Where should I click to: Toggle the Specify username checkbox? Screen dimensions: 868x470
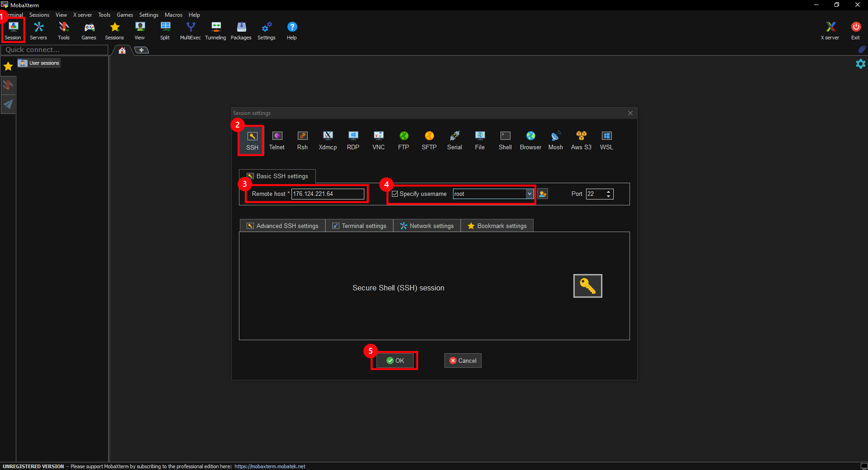[395, 194]
